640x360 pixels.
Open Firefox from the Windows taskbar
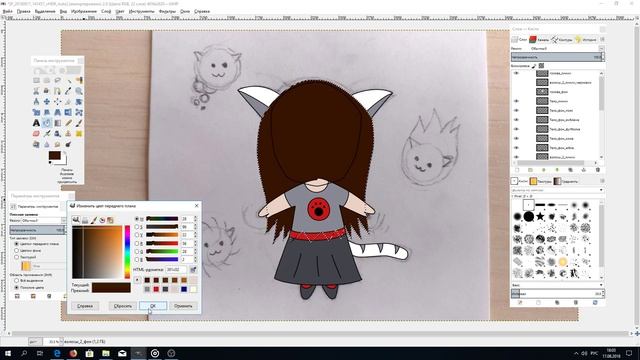click(73, 353)
